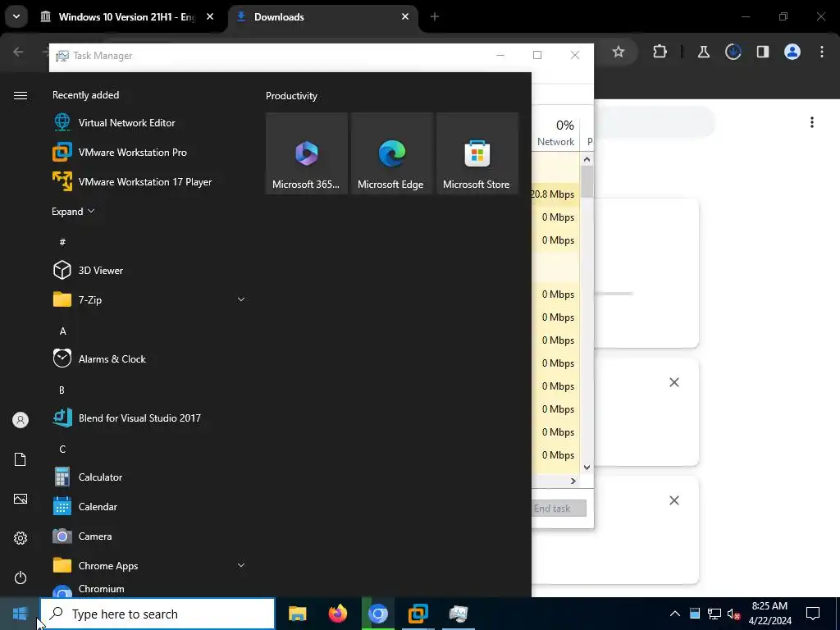Click the letter C section header
840x630 pixels.
pyautogui.click(x=62, y=449)
